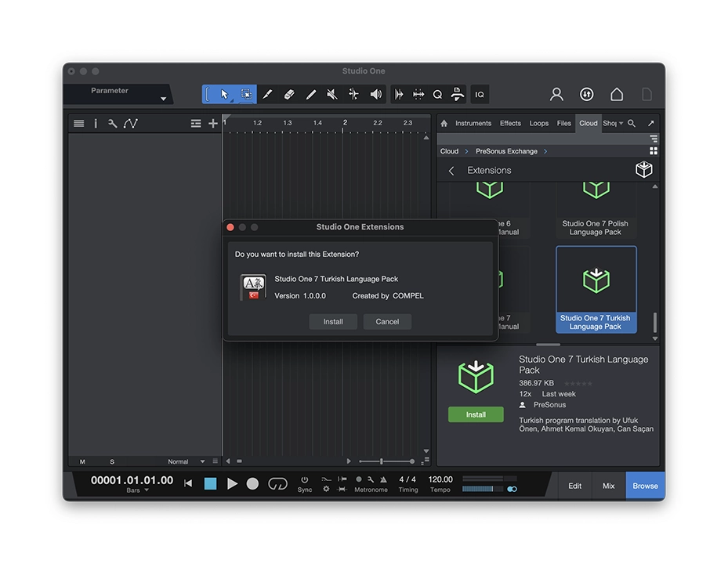Cancel the extension installation dialog

coord(387,321)
